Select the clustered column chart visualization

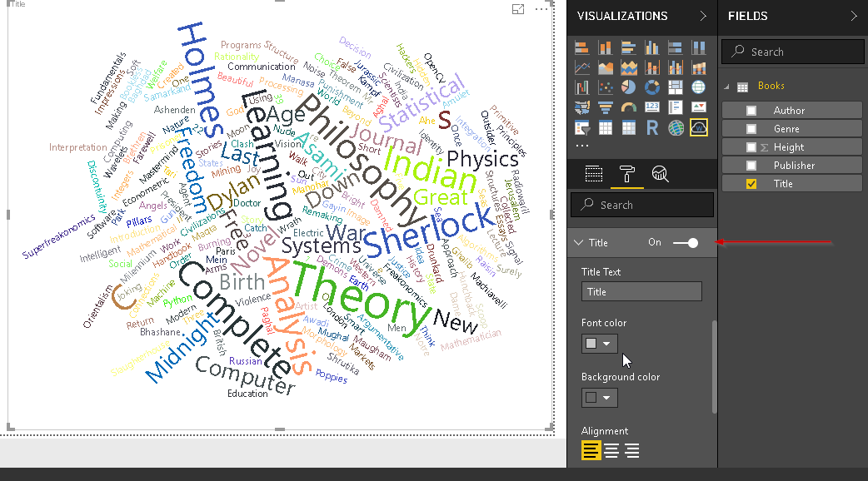tap(652, 48)
